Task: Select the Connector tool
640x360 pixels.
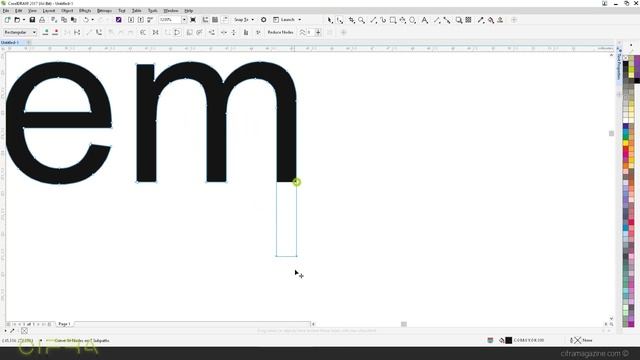Action: [447, 20]
